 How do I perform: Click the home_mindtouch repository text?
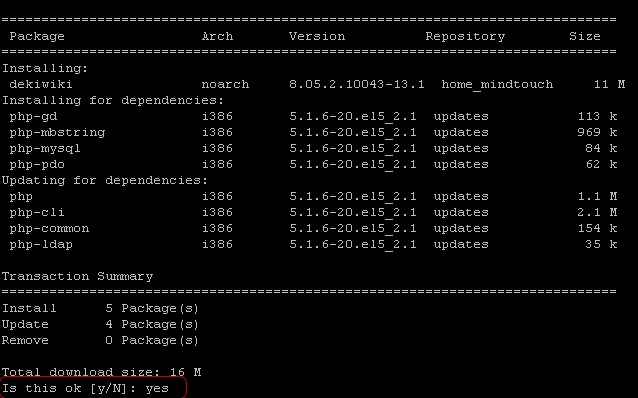[497, 84]
